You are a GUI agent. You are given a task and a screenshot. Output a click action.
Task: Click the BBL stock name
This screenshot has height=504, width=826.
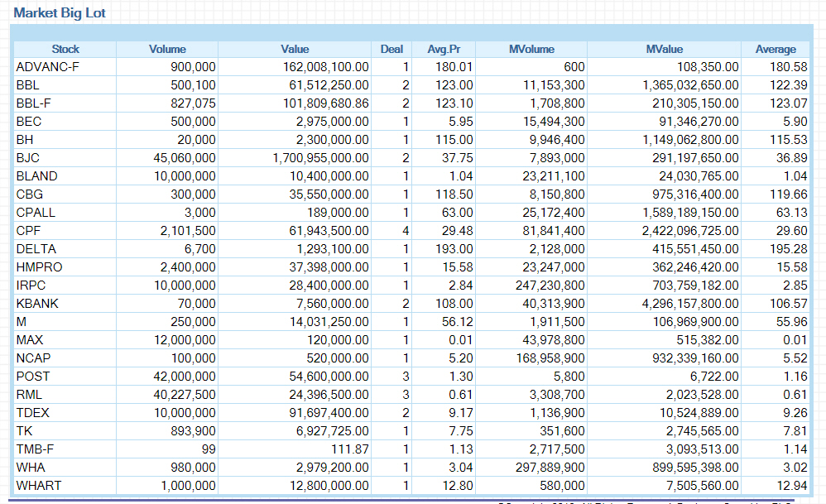28,85
